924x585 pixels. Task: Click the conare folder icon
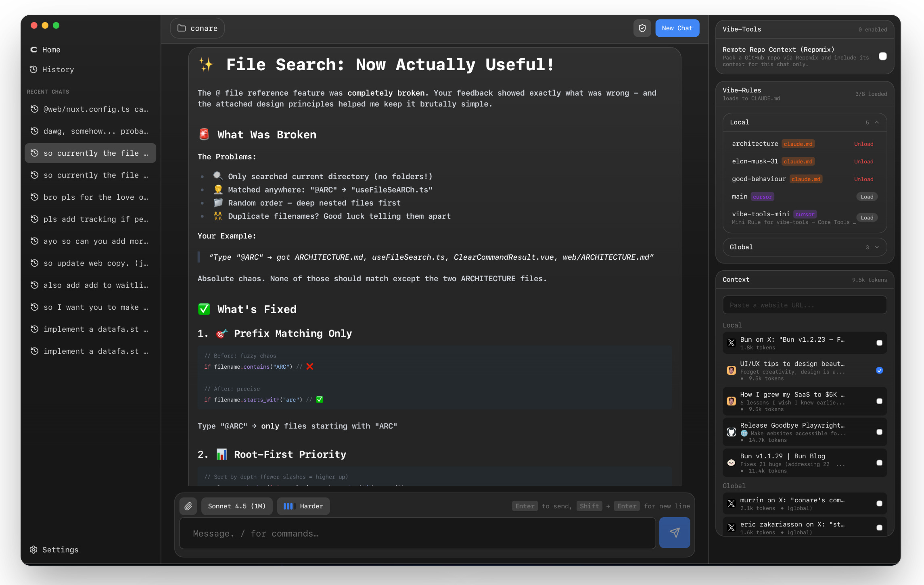[x=182, y=28]
